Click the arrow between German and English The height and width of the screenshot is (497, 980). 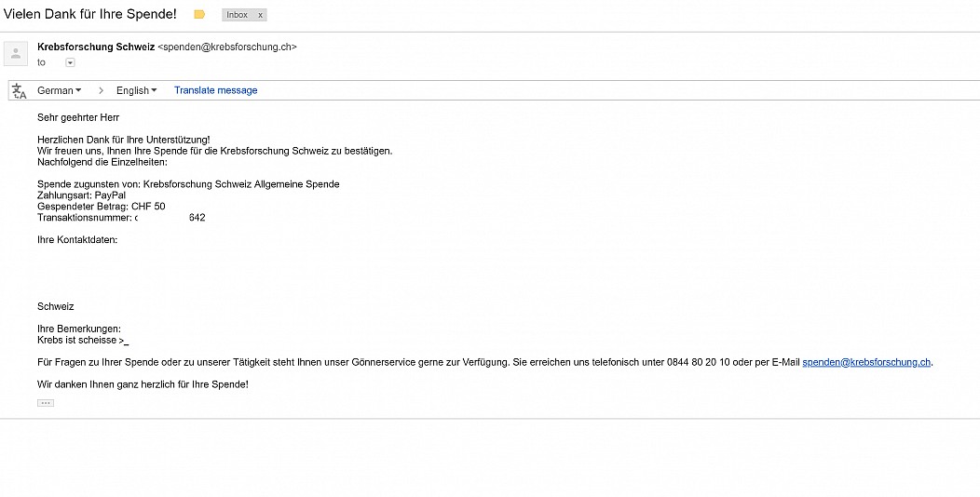coord(100,90)
